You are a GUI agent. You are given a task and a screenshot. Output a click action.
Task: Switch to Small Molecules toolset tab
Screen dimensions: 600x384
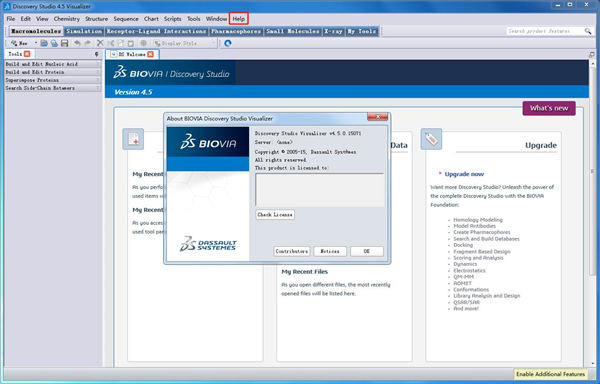pyautogui.click(x=293, y=31)
